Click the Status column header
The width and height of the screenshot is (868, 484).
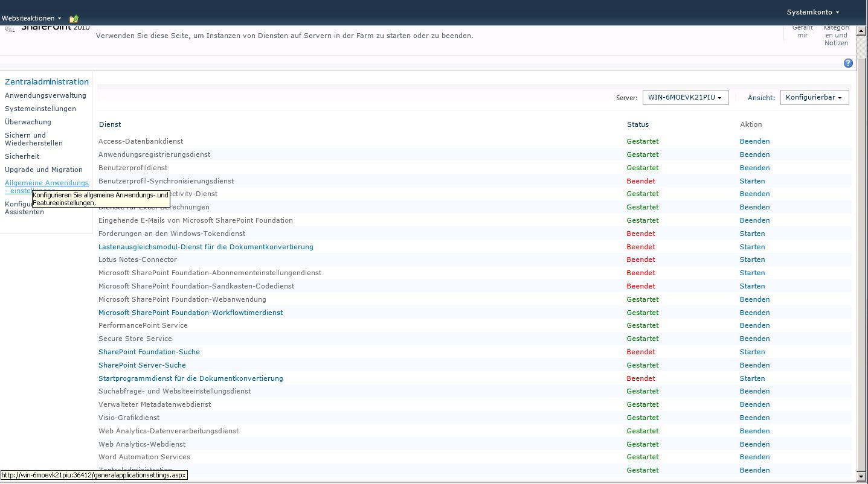638,124
